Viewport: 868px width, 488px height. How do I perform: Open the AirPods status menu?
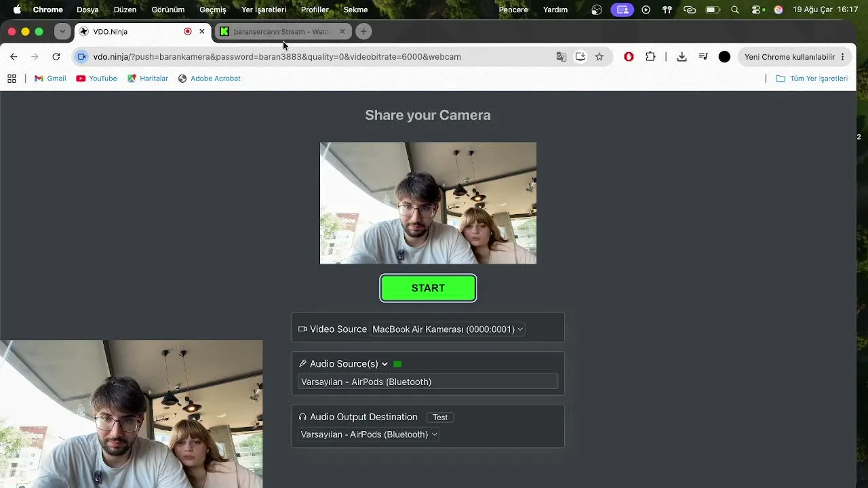click(667, 9)
